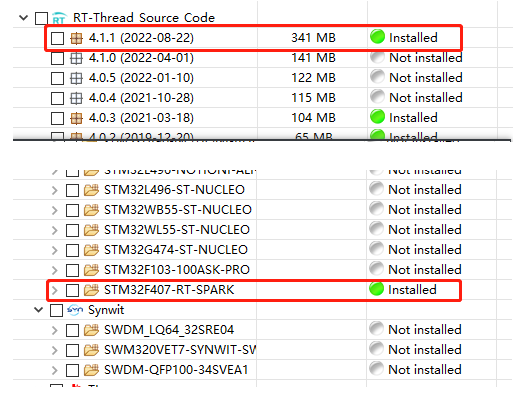This screenshot has width=527, height=399.
Task: Expand the SWDM_LQ64_32SRE04 node
Action: click(x=54, y=330)
